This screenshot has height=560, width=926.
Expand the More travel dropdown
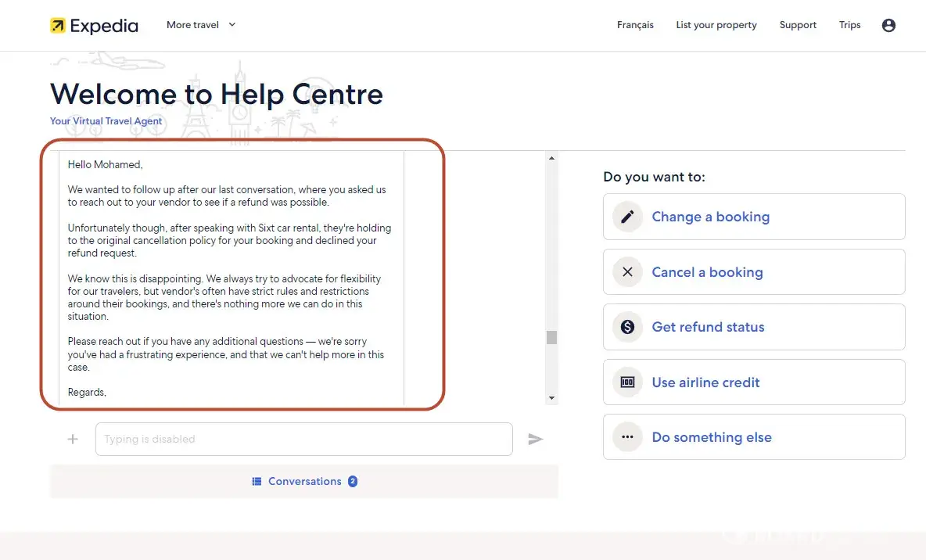point(201,25)
